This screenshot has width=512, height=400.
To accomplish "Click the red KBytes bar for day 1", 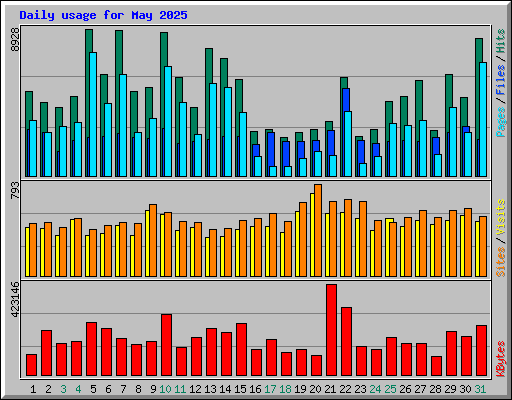I will [x=31, y=365].
